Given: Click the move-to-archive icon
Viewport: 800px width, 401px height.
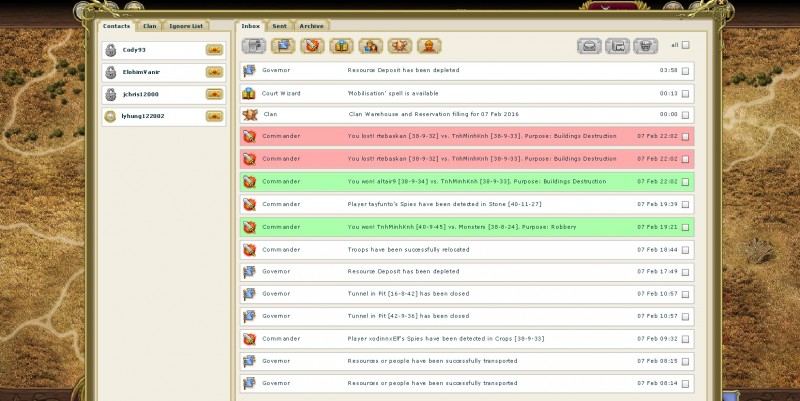Looking at the screenshot, I should coord(620,45).
